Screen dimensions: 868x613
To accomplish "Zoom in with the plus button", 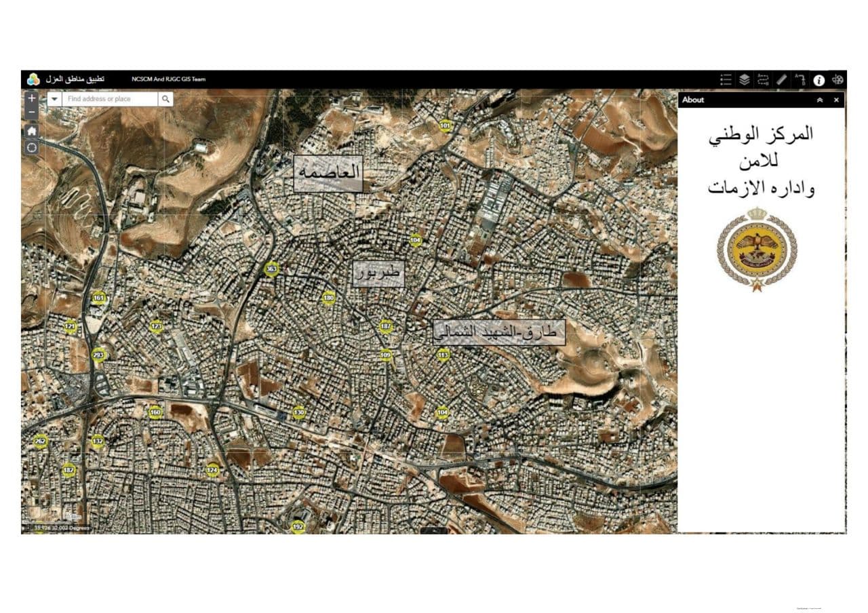I will 32,99.
